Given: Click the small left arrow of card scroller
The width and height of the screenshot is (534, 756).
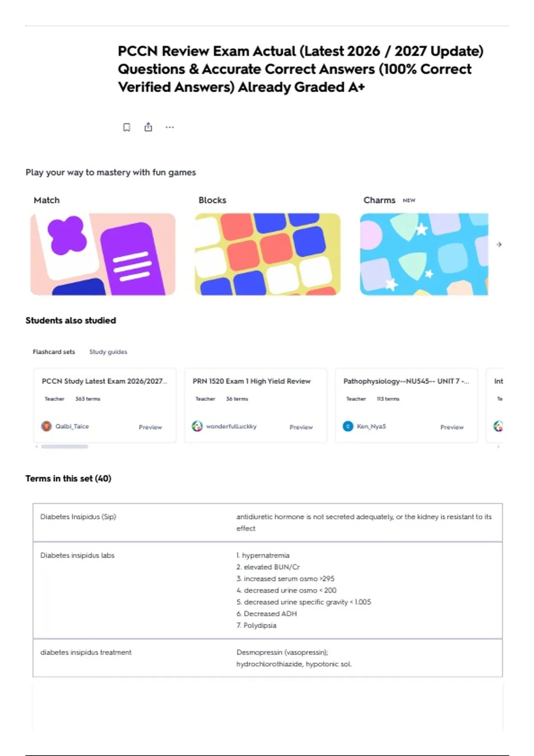Looking at the screenshot, I should point(36,446).
